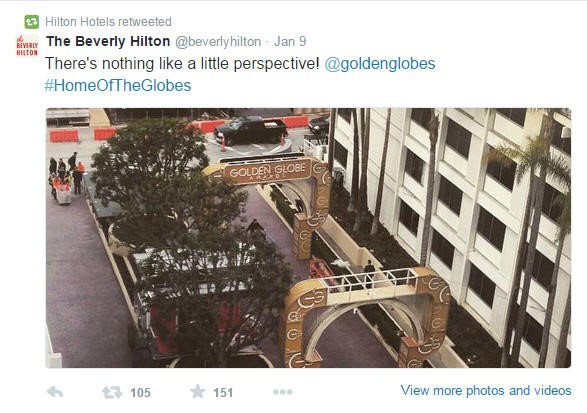
Task: Click the 151 favorites count
Action: [x=223, y=393]
